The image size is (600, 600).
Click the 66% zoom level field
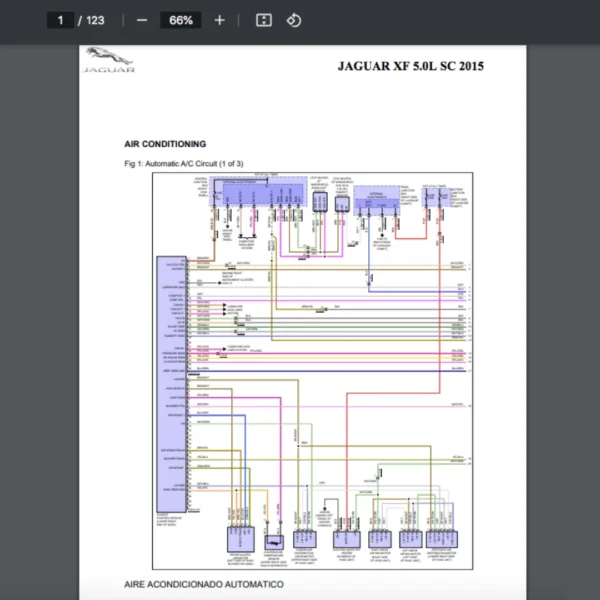(181, 20)
